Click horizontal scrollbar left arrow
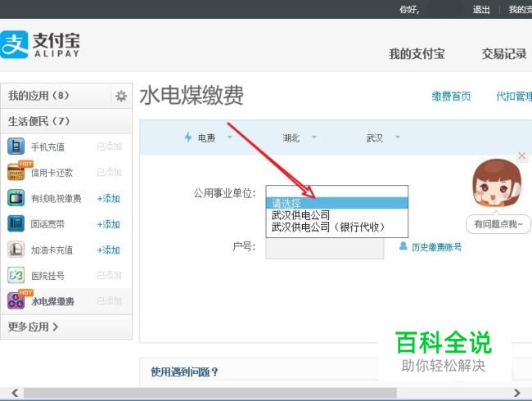The width and height of the screenshot is (532, 401). pyautogui.click(x=14, y=393)
